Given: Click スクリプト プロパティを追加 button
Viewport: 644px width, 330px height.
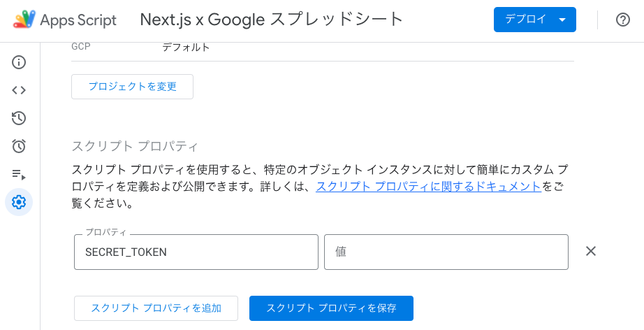Looking at the screenshot, I should [x=156, y=308].
